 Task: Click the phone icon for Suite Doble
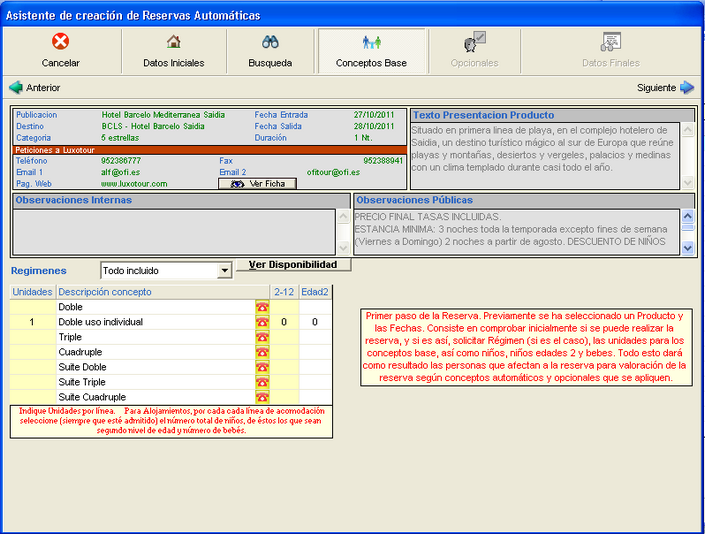262,367
